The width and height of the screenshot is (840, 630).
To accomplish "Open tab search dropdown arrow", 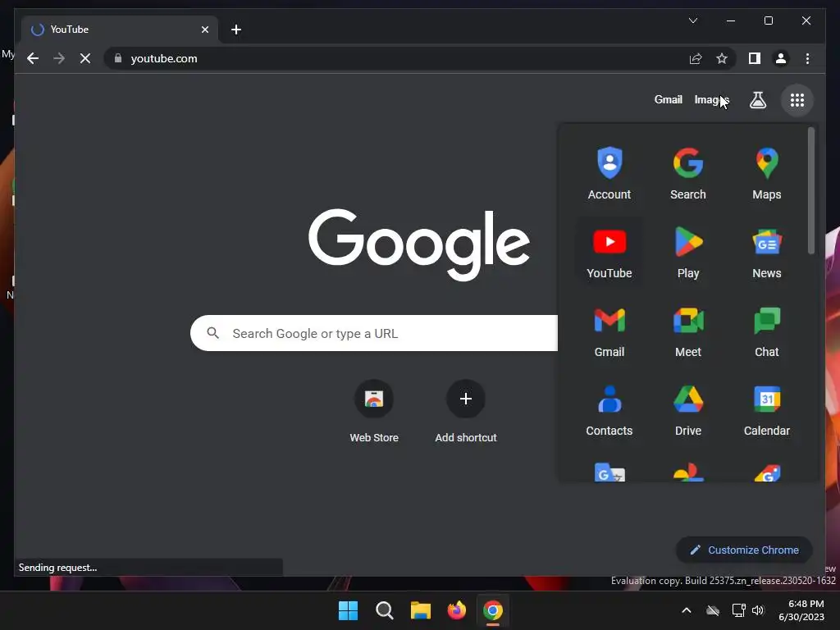I will click(692, 21).
